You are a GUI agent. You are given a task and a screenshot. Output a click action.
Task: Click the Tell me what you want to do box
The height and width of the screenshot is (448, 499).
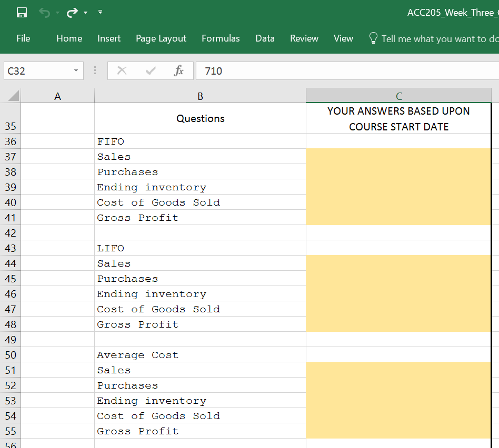click(432, 38)
